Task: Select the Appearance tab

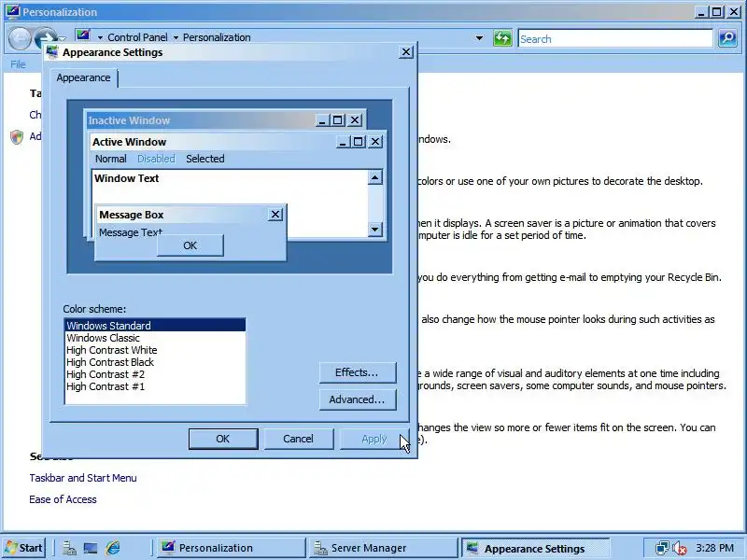Action: (x=83, y=77)
